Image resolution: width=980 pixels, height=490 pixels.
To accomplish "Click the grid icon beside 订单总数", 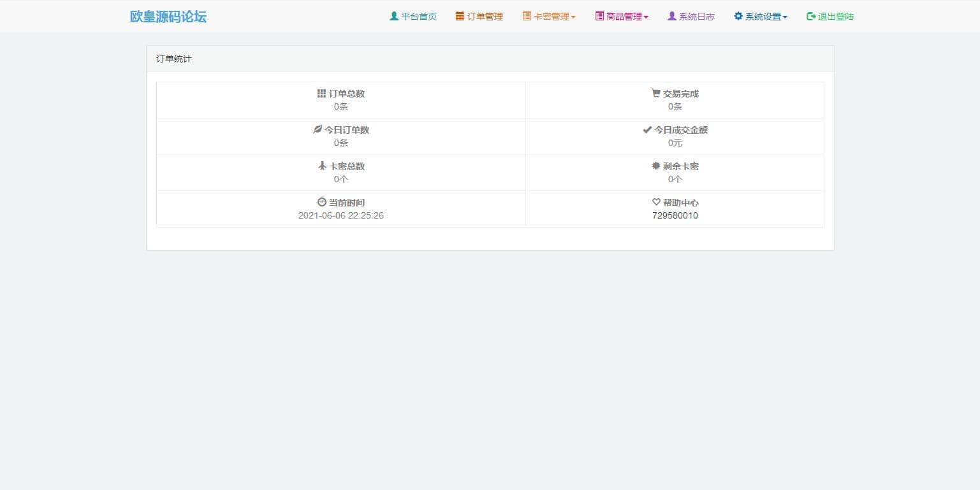I will tap(321, 94).
